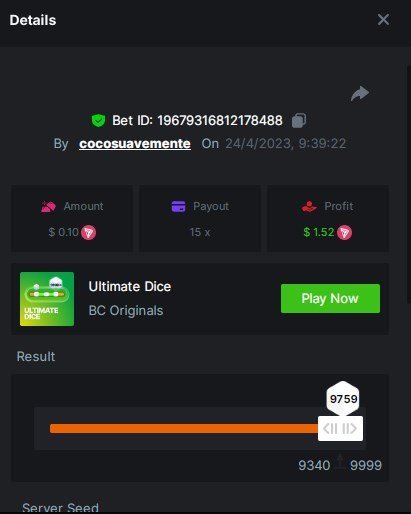
Task: Close the Details panel
Action: [383, 20]
